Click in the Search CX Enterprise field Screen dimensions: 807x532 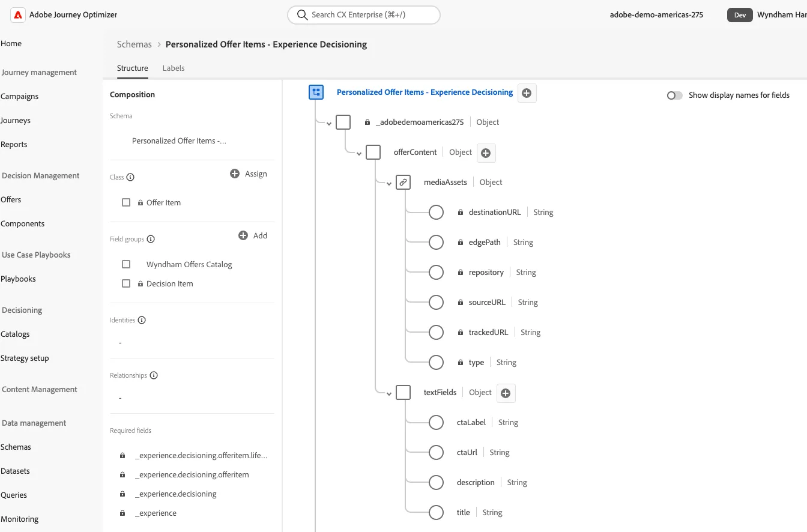click(x=364, y=14)
